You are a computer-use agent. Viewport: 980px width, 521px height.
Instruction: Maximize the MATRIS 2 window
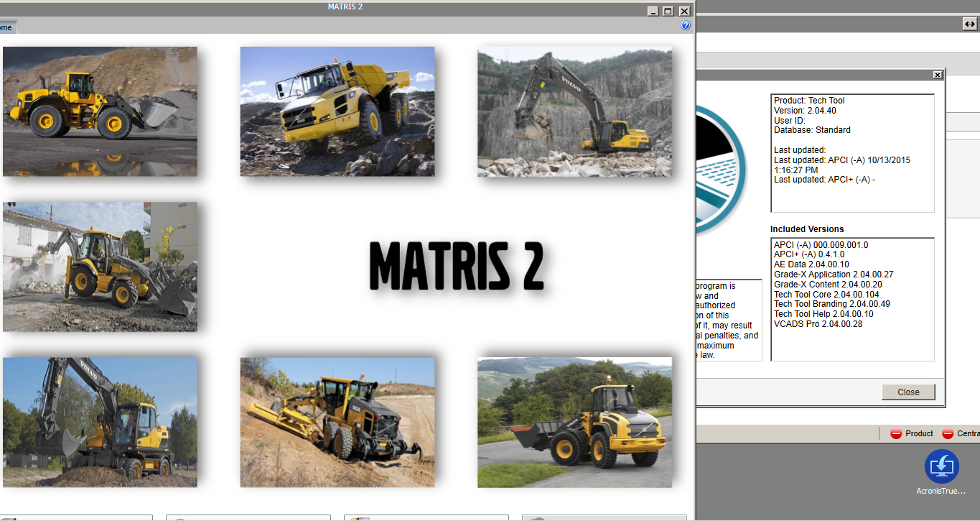pyautogui.click(x=668, y=11)
